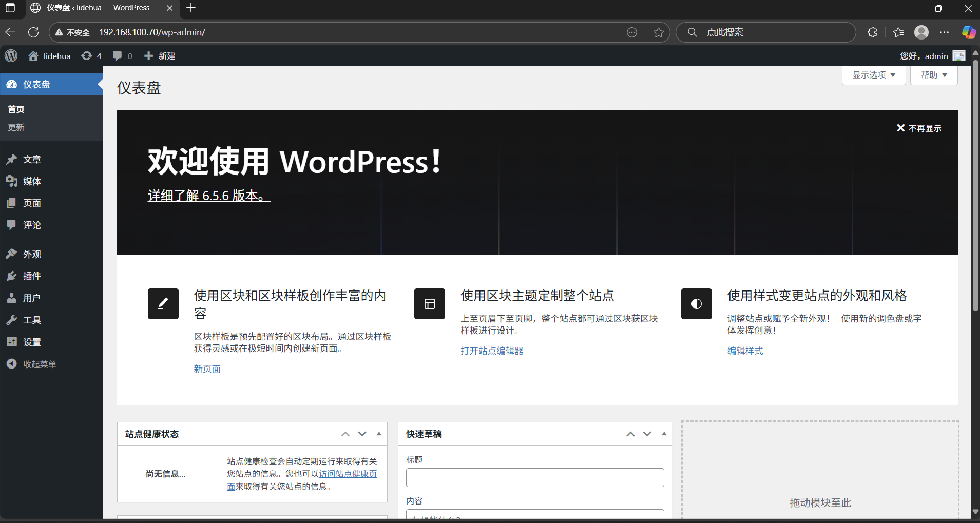Open a new browser tab

tap(191, 8)
